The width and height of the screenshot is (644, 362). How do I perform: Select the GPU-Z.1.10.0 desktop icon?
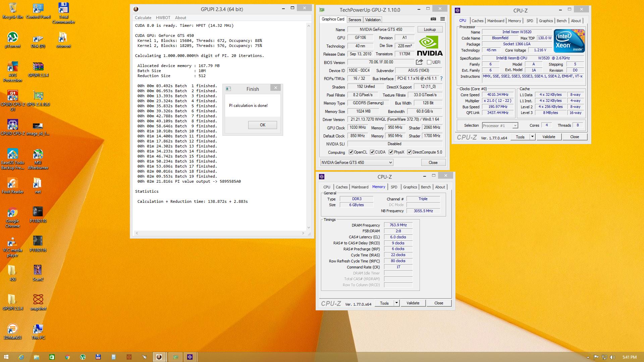click(38, 99)
